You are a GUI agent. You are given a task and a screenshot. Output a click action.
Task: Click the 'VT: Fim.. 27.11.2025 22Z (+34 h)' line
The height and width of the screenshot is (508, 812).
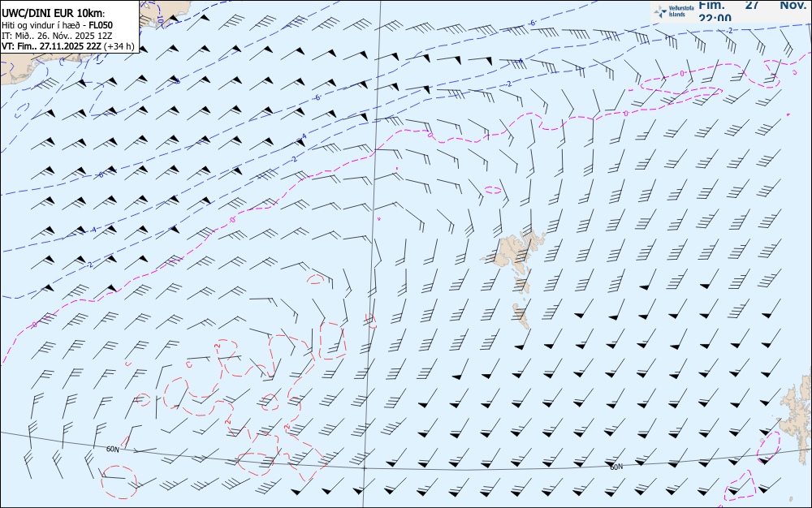click(x=68, y=46)
